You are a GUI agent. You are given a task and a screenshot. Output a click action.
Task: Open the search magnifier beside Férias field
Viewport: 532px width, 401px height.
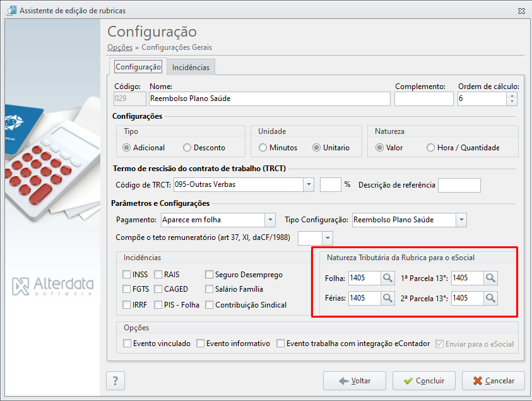point(387,298)
